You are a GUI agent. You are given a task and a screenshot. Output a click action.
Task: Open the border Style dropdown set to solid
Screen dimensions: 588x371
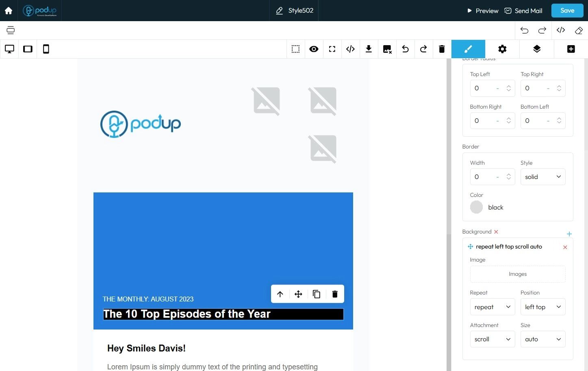(x=543, y=177)
